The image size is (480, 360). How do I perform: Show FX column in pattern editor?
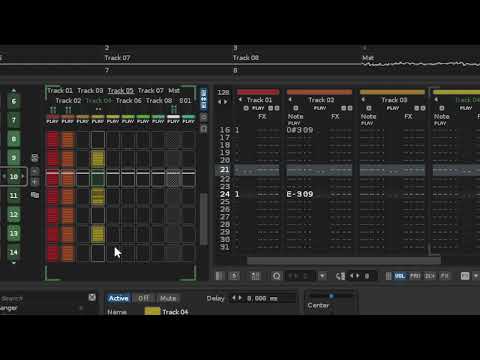click(x=445, y=276)
